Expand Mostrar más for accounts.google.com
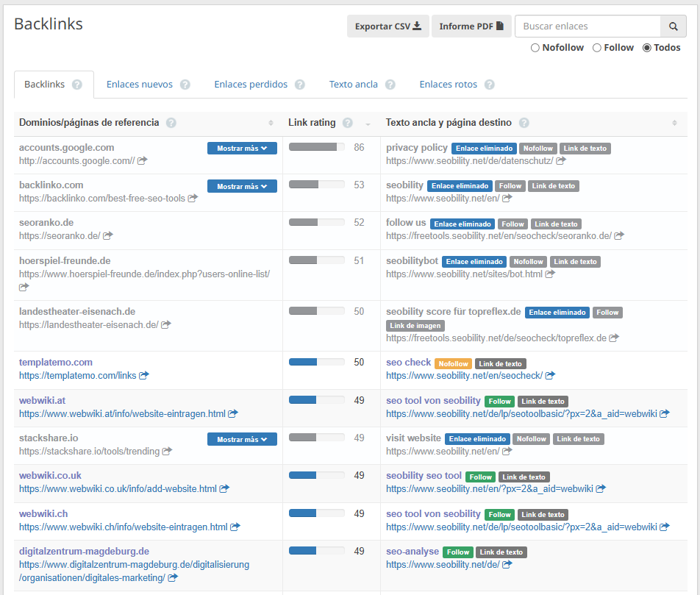700x595 pixels. 242,149
